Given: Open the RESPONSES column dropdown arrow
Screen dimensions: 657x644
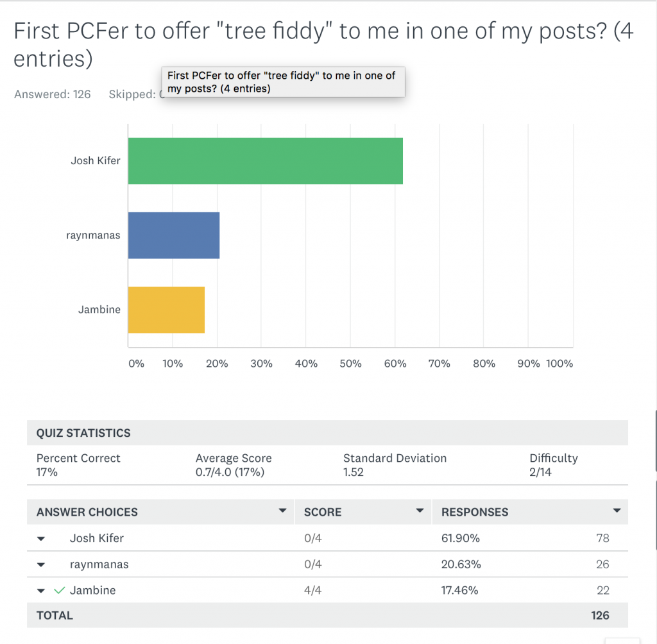Looking at the screenshot, I should coord(617,511).
